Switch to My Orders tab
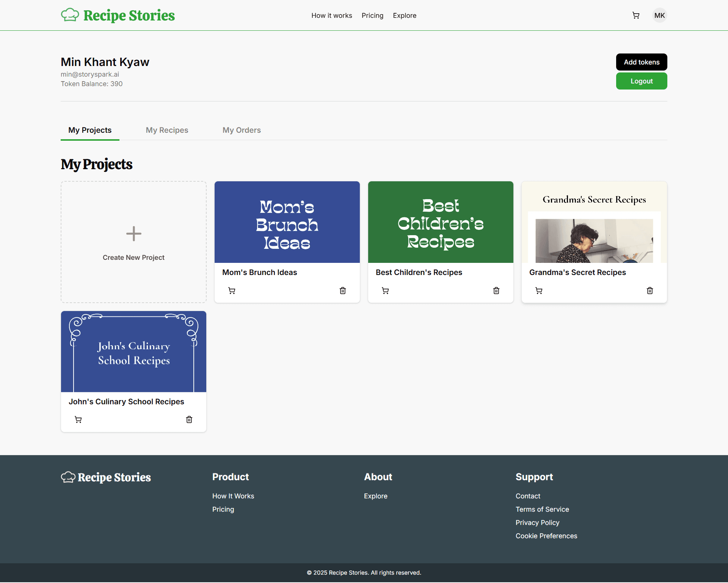728x583 pixels. click(242, 130)
